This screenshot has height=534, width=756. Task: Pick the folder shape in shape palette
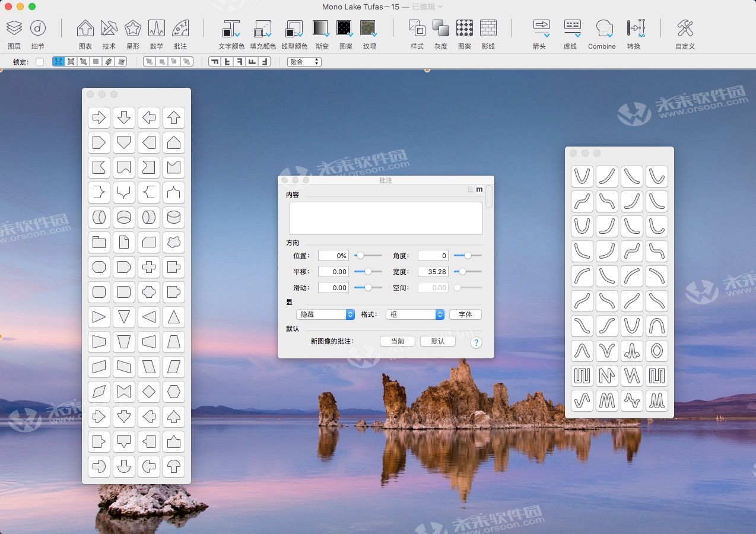click(x=99, y=242)
